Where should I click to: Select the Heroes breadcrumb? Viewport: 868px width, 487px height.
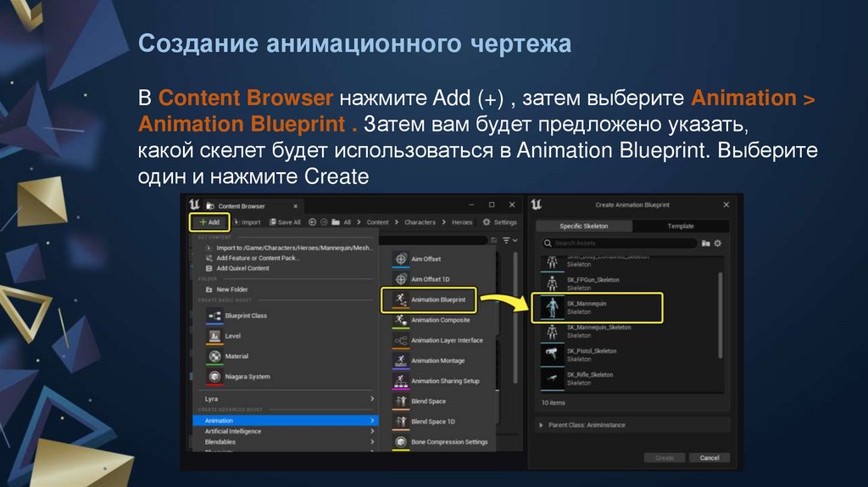tap(462, 222)
